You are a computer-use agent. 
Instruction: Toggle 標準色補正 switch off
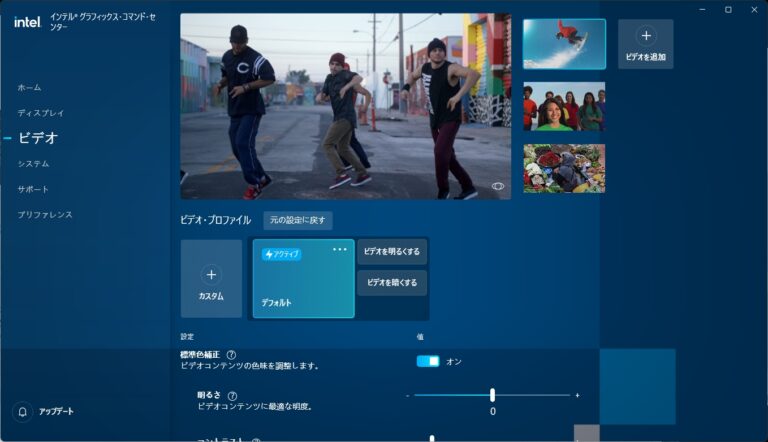point(428,361)
